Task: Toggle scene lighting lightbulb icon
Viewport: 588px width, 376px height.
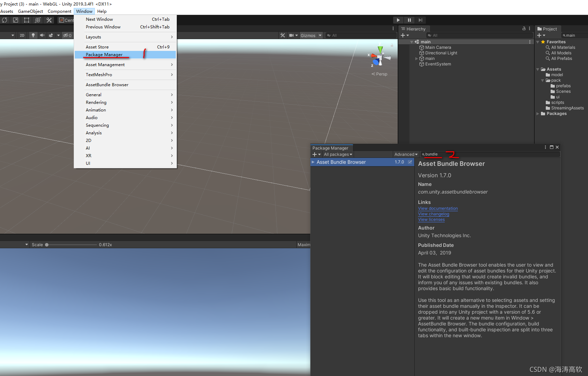Action: click(x=33, y=35)
